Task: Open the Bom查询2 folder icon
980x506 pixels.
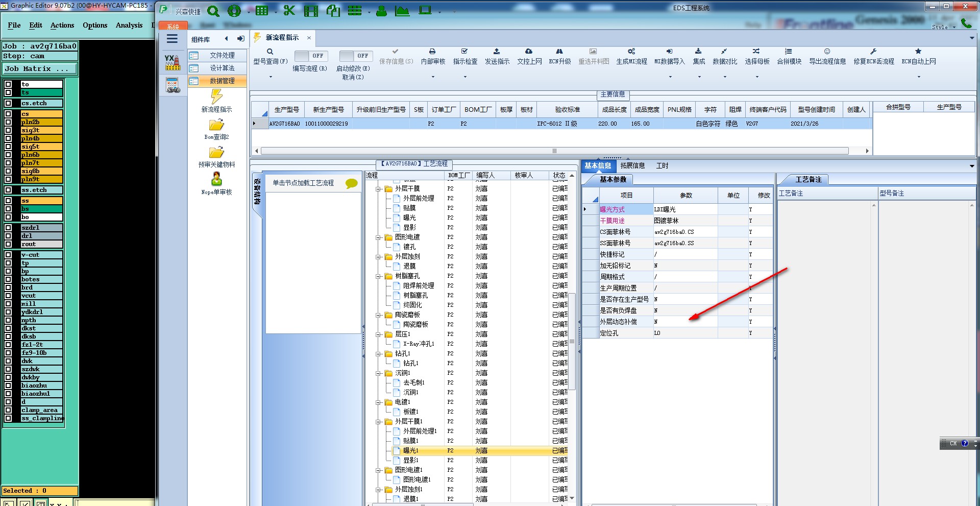Action: (216, 125)
